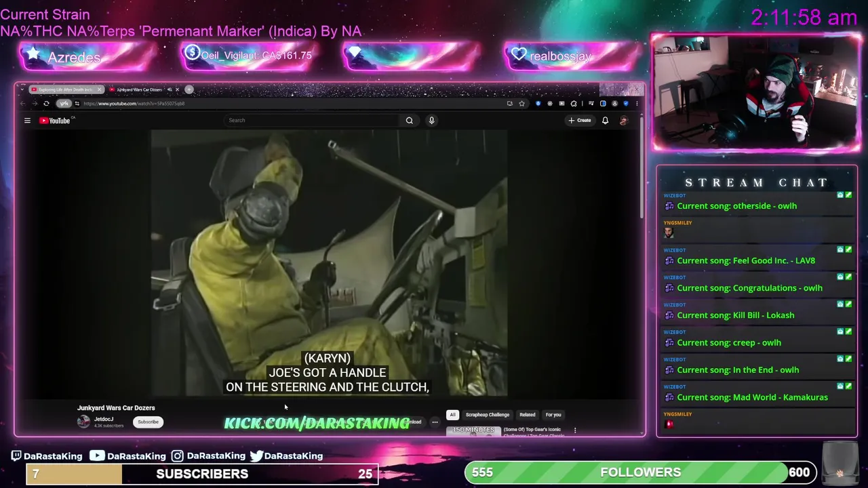Switch to the Junkyard Wars Car Dozers tab
This screenshot has height=488, width=868.
(x=139, y=89)
